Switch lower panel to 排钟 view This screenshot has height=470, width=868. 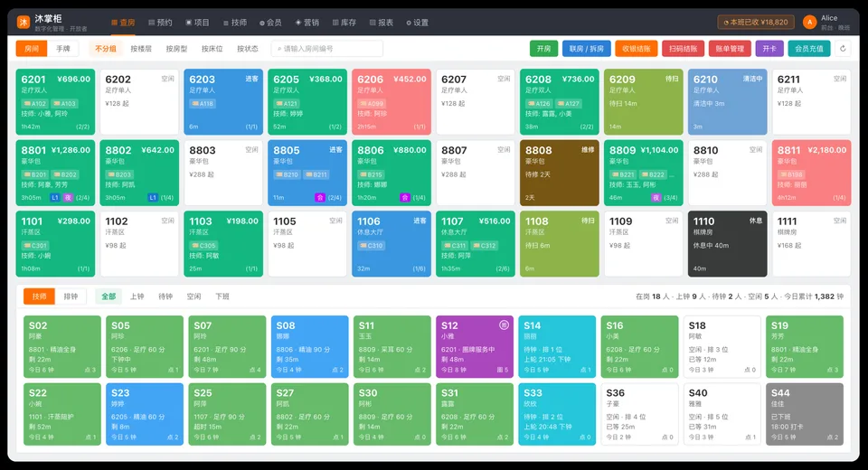point(71,296)
